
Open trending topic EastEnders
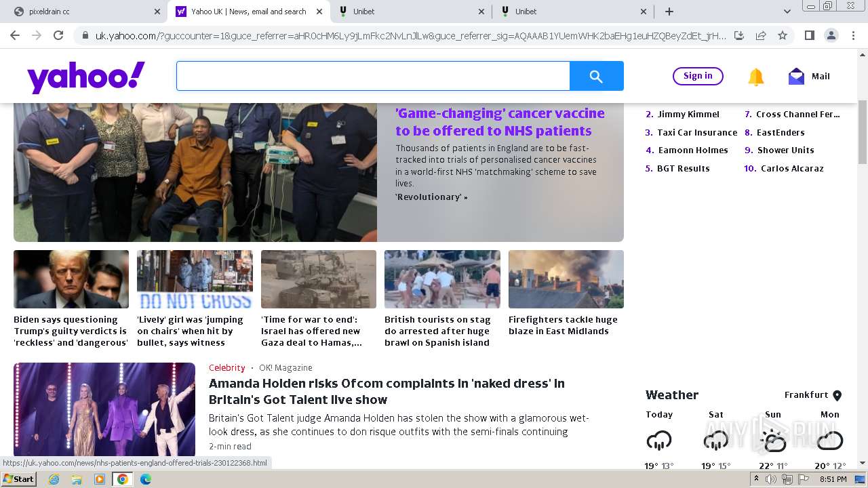click(x=781, y=132)
